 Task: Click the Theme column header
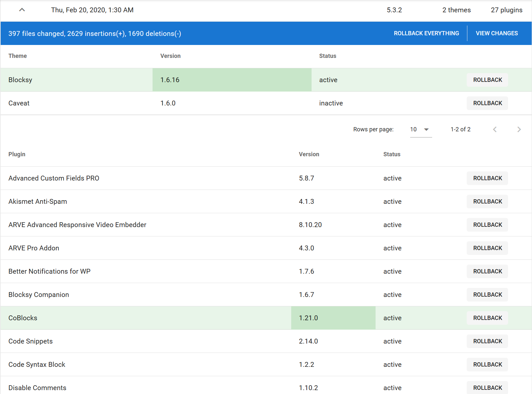click(17, 56)
